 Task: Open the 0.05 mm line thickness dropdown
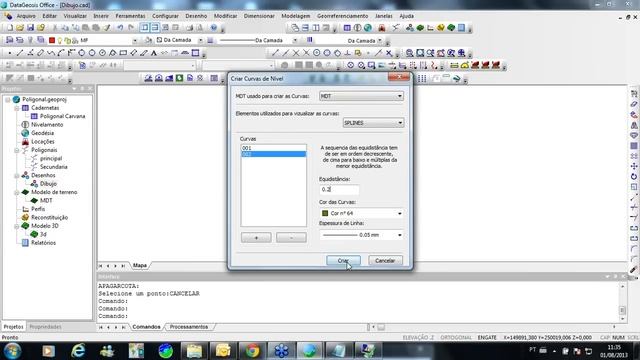coord(361,235)
